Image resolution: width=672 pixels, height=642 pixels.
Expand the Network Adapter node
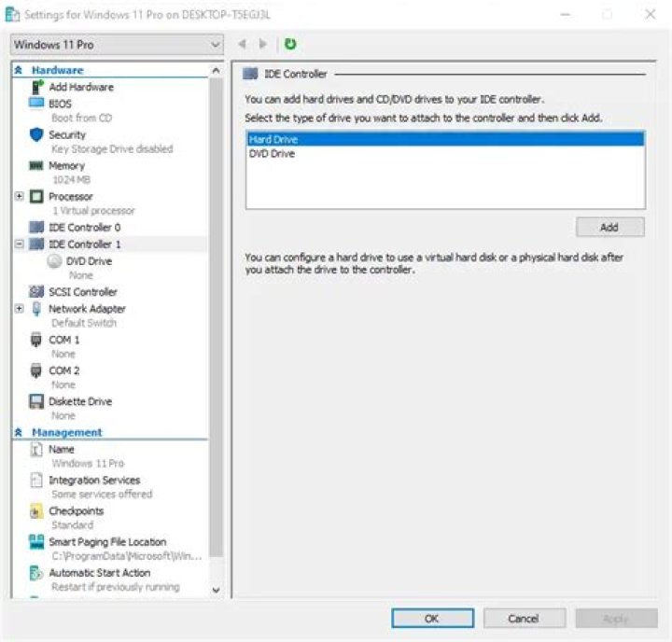(x=20, y=308)
